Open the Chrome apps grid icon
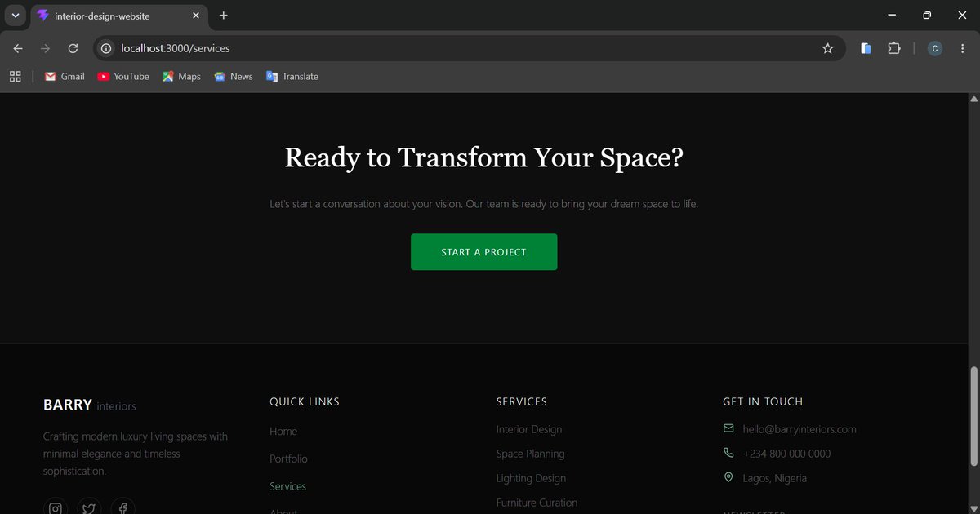 click(15, 76)
